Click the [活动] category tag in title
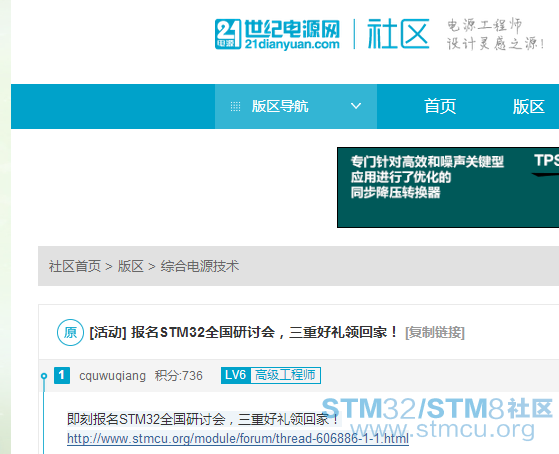The image size is (559, 454). coord(108,332)
